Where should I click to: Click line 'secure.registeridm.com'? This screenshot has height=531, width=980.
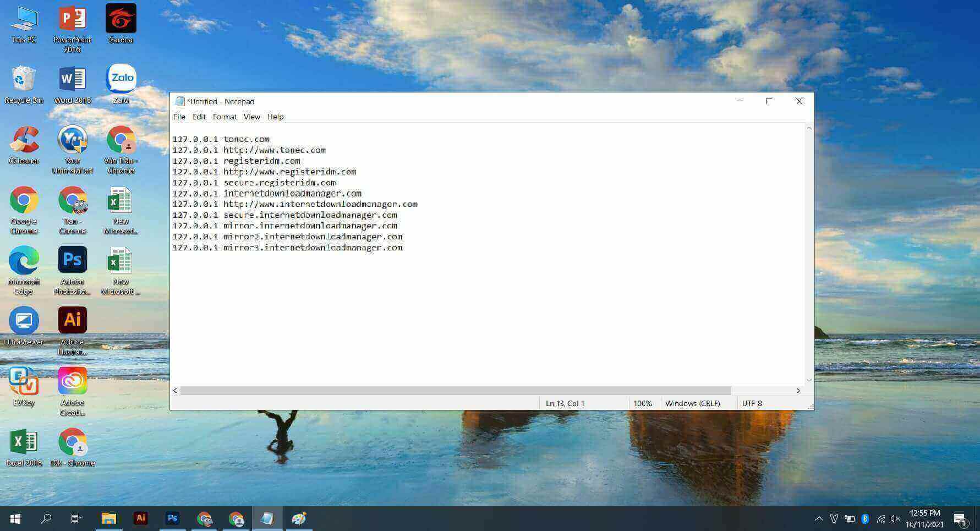280,183
